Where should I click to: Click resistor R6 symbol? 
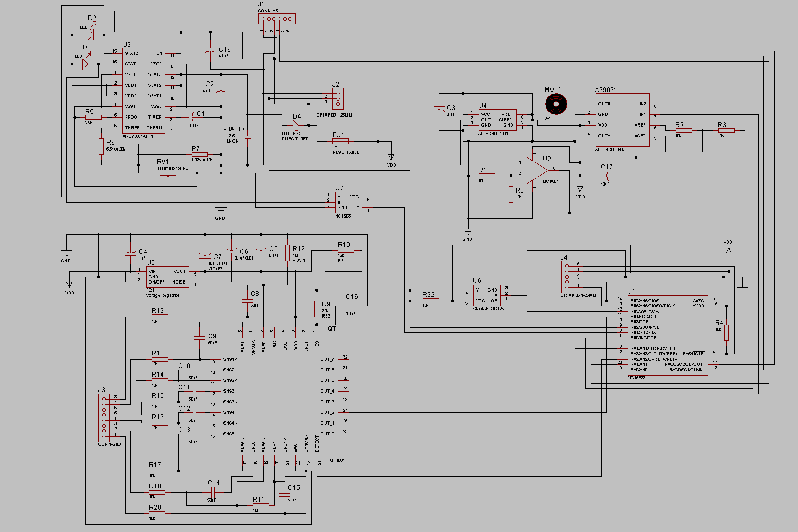[101, 146]
